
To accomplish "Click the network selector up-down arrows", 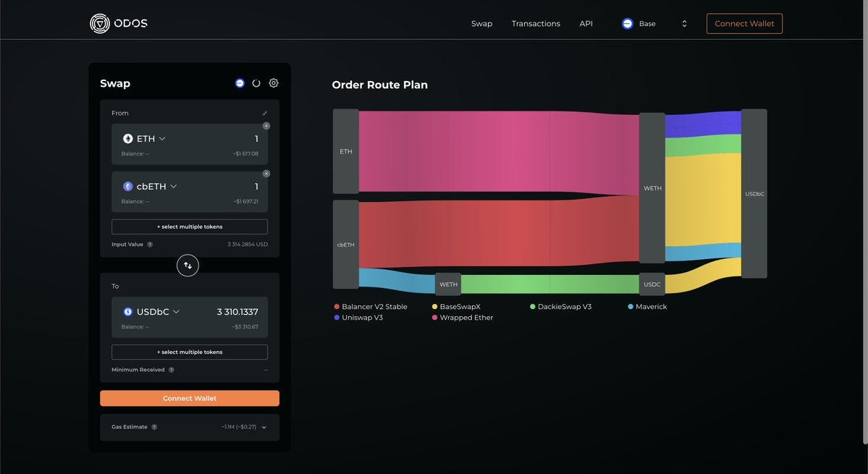I will [x=684, y=24].
